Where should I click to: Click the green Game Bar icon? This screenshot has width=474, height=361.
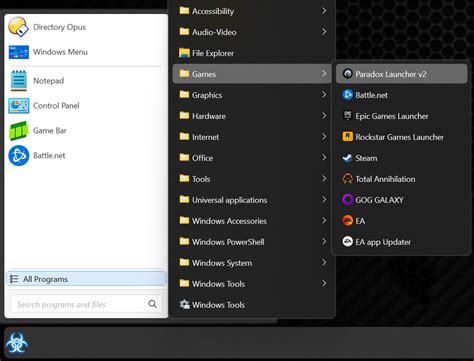[x=19, y=131]
